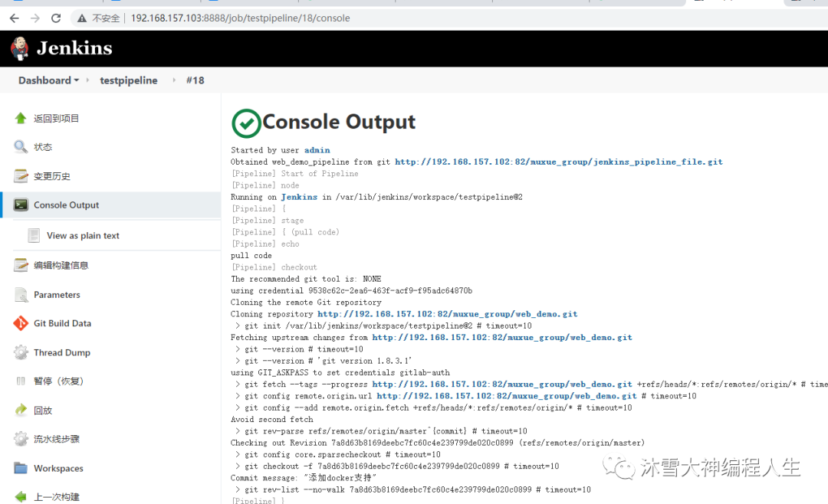This screenshot has width=828, height=504.
Task: Open the #18 build breadcrumb
Action: pyautogui.click(x=195, y=80)
